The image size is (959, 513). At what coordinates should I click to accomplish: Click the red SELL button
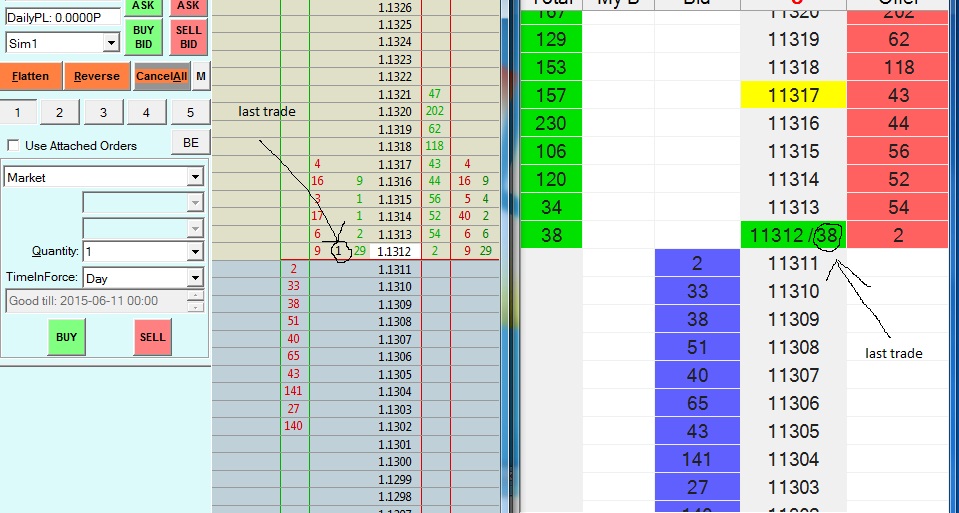tap(152, 337)
